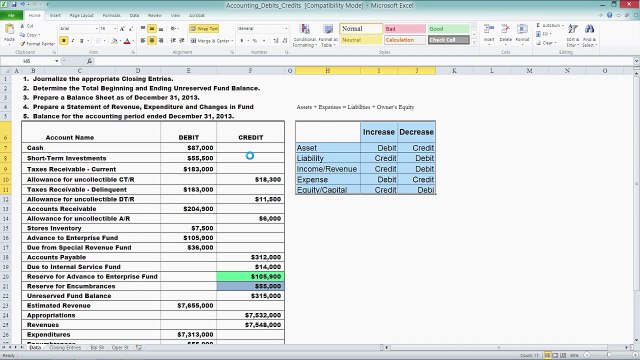
Task: Switch to Page Layout view icon
Action: coord(555,356)
